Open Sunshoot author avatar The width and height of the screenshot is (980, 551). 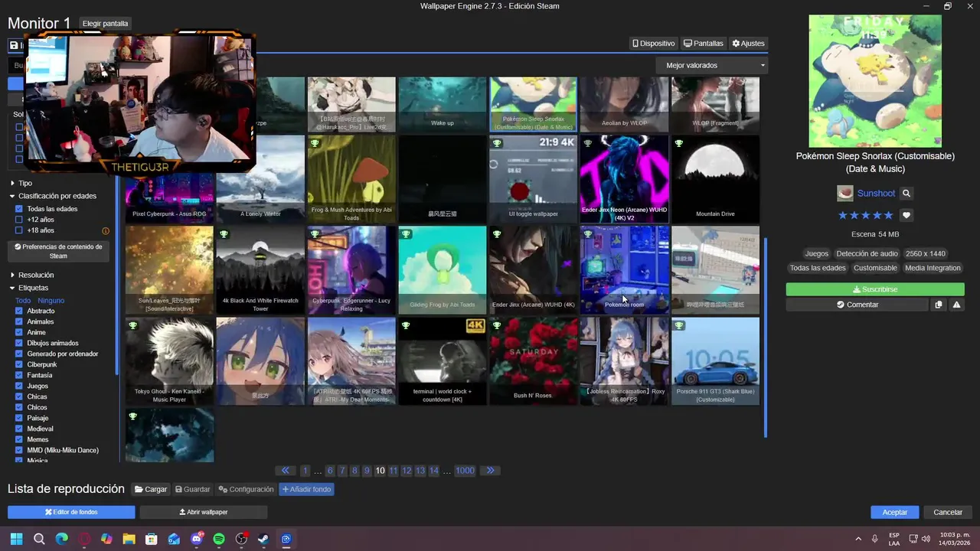(x=845, y=194)
